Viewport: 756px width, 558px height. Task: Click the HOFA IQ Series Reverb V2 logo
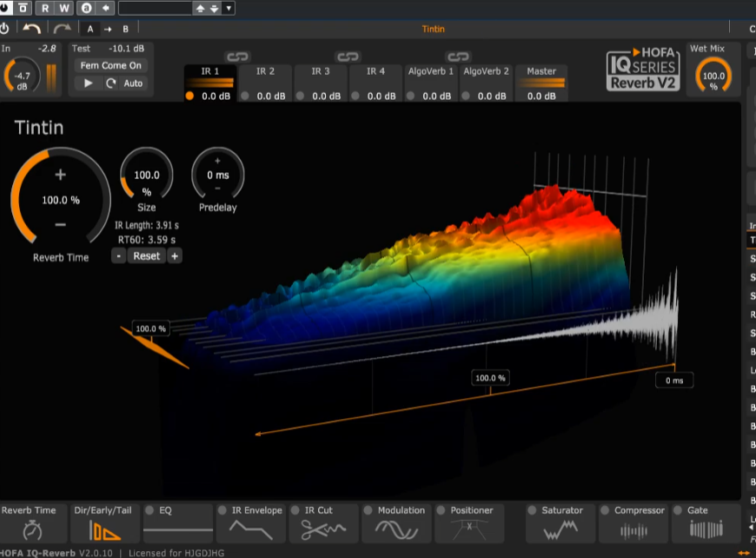pyautogui.click(x=643, y=69)
